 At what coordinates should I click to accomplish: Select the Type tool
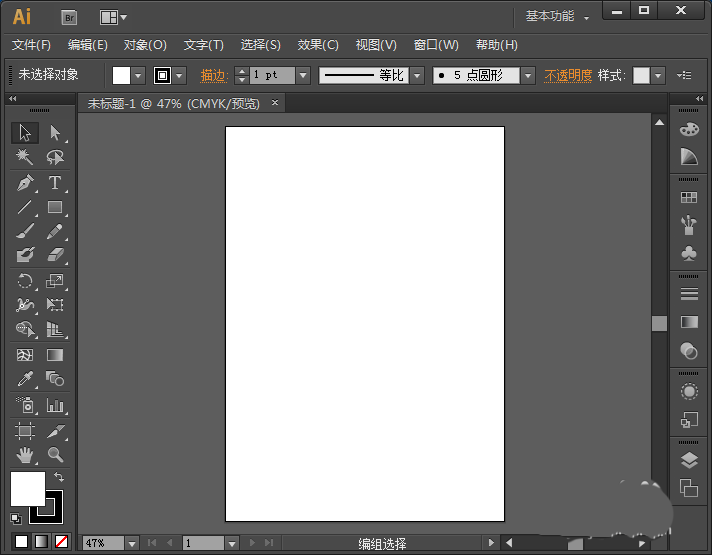55,183
